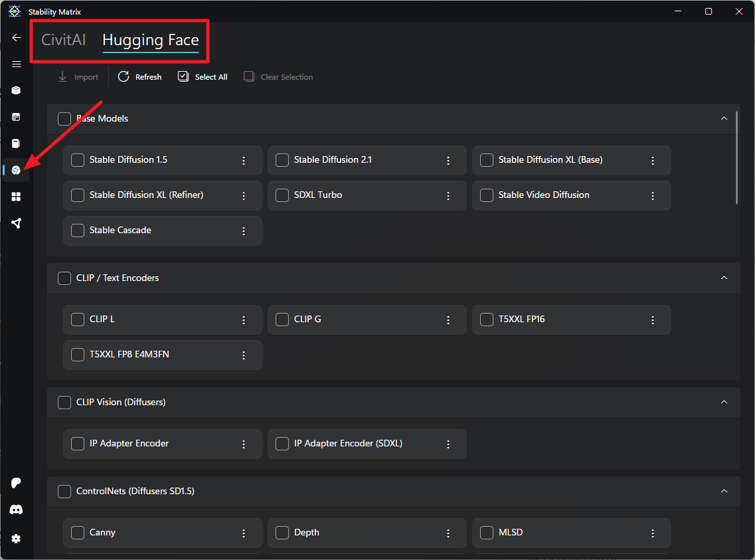
Task: Open the Inference icon in sidebar
Action: pyautogui.click(x=16, y=117)
